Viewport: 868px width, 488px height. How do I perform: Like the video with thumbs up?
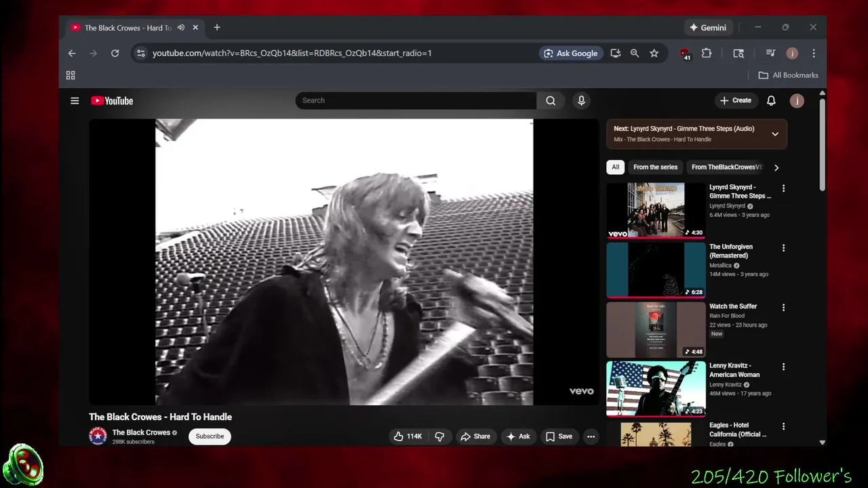408,436
